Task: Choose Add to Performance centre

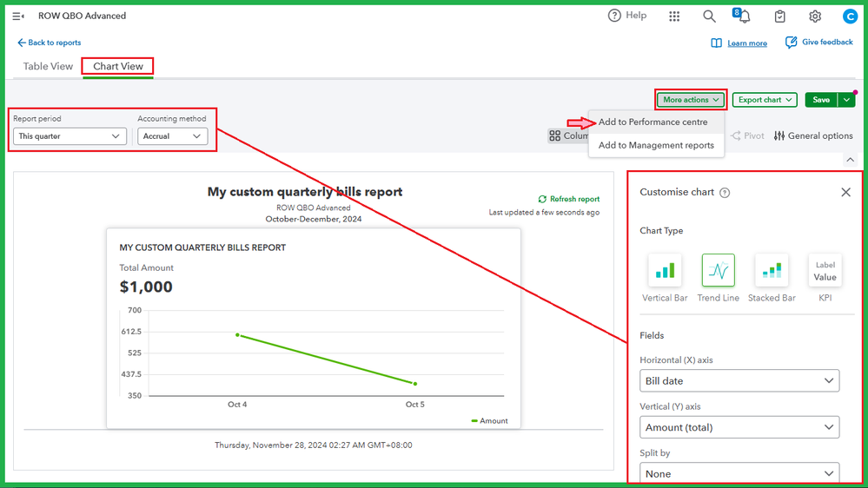Action: (x=653, y=122)
